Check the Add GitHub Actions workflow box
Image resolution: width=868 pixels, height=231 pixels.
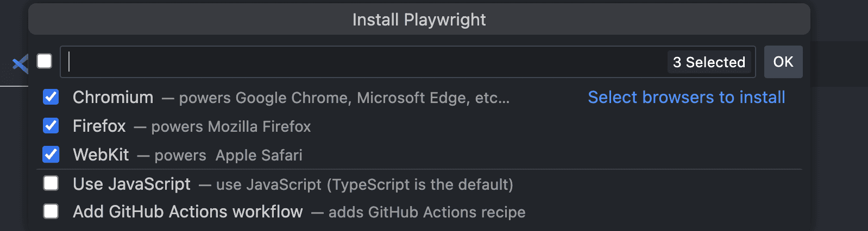51,211
